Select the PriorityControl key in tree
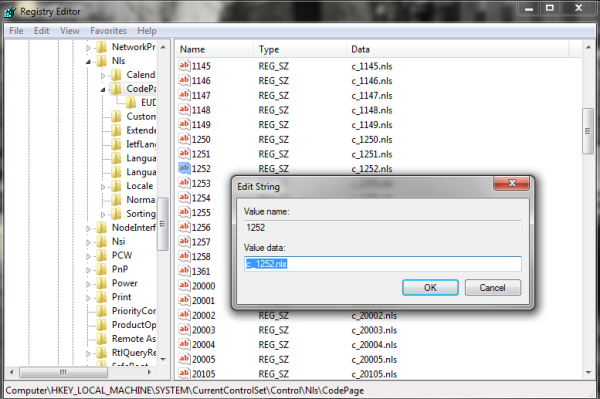This screenshot has width=600, height=399. 134,311
